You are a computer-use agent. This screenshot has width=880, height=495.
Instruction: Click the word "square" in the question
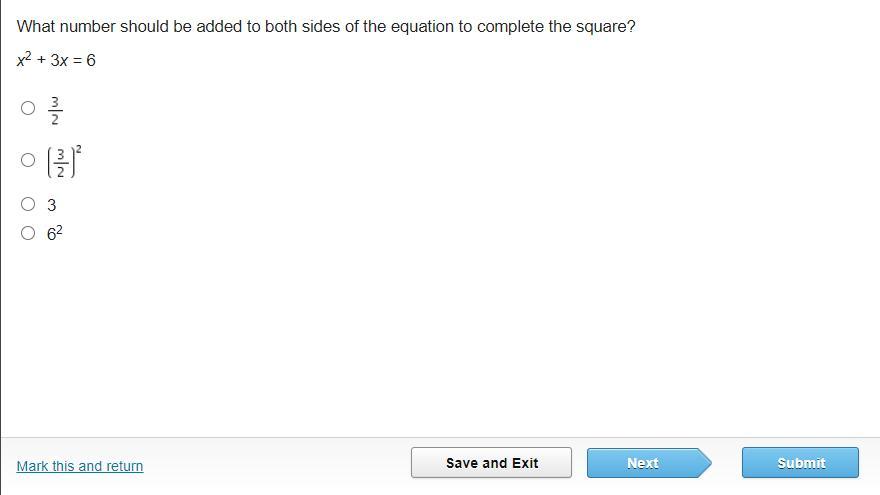(599, 27)
